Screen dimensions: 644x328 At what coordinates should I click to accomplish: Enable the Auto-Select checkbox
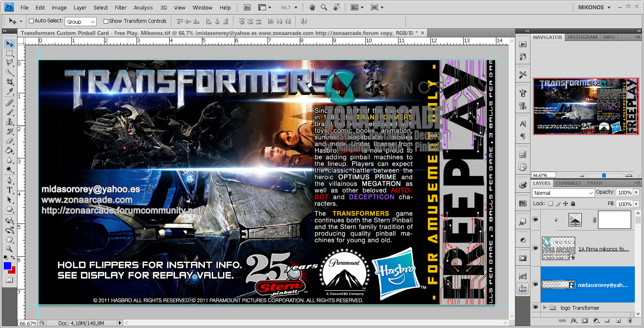31,21
